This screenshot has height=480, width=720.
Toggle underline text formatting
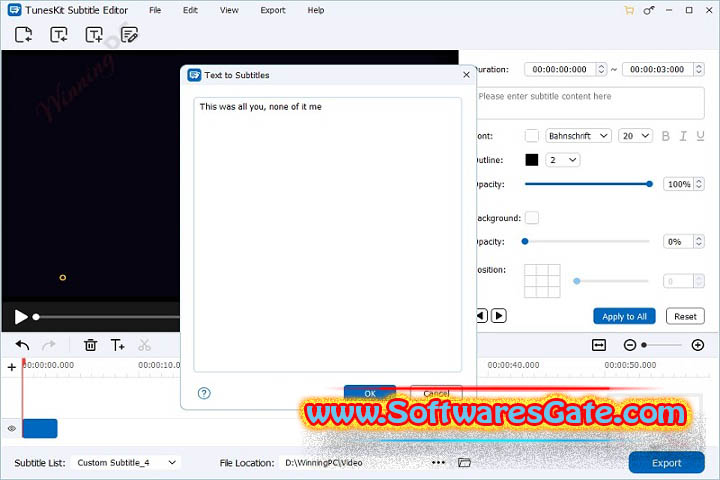[700, 136]
